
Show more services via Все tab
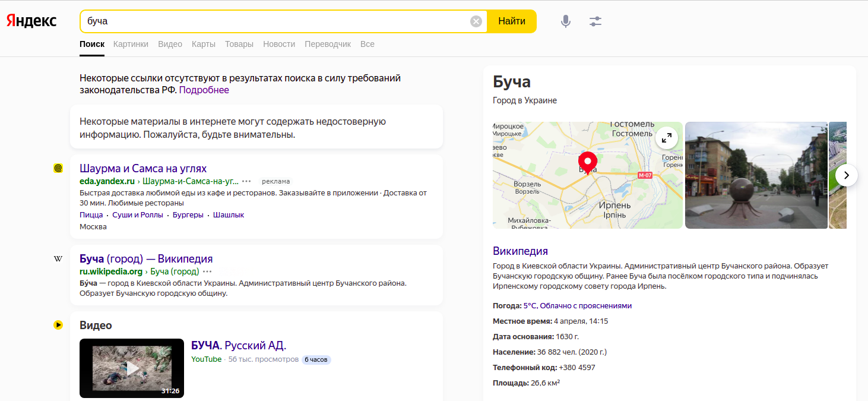coord(367,44)
